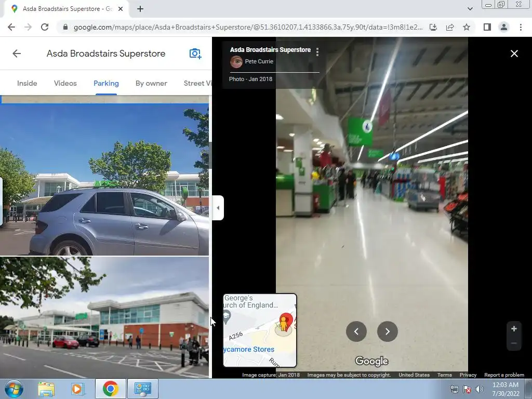Viewport: 532px width, 399px height.
Task: Open Pete Currie's contributor profile
Action: click(x=259, y=61)
